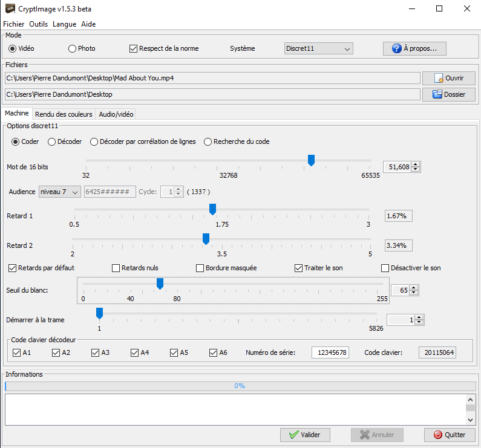Click the power icon on Quitter
The image size is (481, 448).
coord(438,435)
